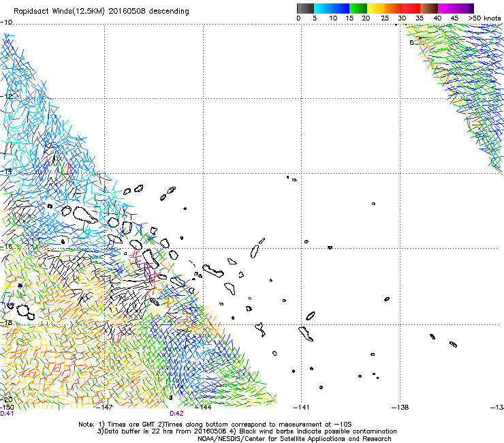Image resolution: width=504 pixels, height=443 pixels.
Task: Click the cyan-blue 5-15 knots color bar segment
Action: click(x=332, y=8)
